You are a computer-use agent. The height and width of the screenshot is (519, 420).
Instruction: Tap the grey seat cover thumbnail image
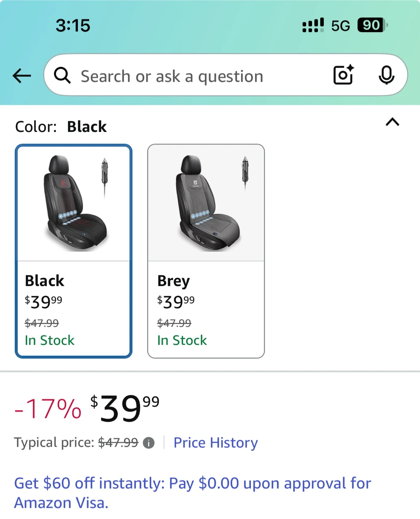point(206,203)
